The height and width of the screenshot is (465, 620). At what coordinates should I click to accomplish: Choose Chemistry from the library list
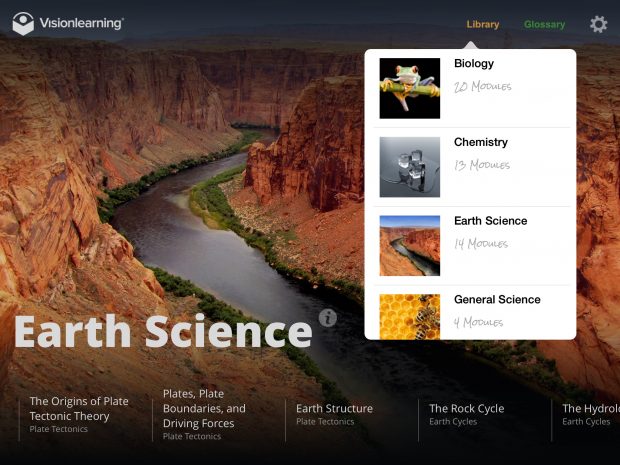(x=481, y=142)
